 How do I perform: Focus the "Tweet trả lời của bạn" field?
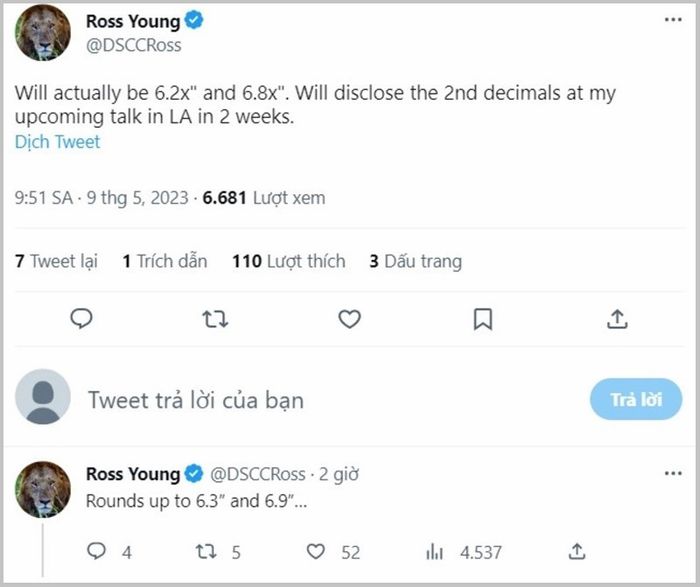click(x=300, y=400)
